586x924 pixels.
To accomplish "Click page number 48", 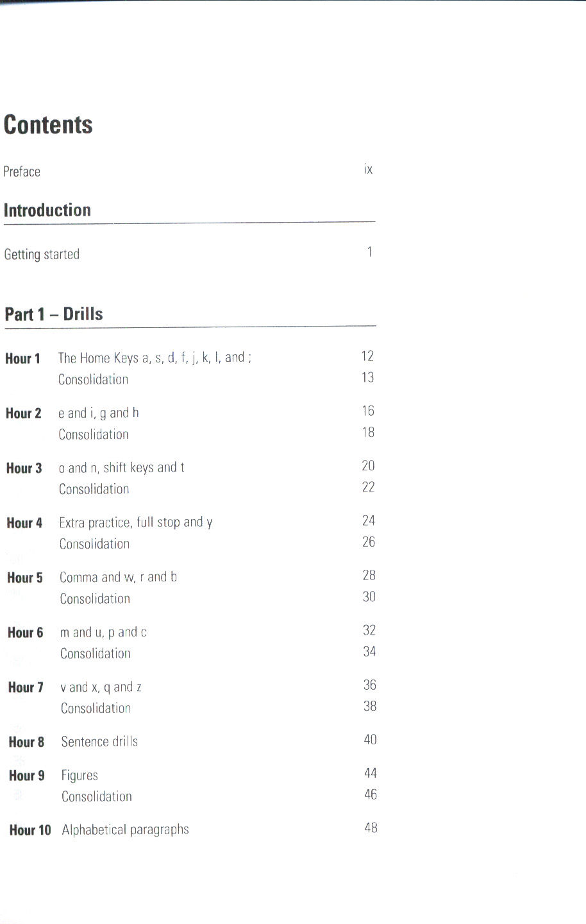I will (371, 828).
